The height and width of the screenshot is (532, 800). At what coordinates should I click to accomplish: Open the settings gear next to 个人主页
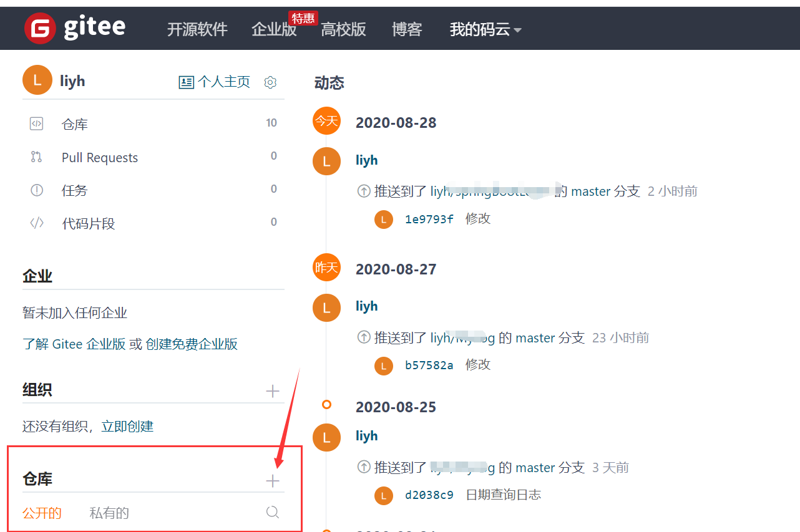270,82
